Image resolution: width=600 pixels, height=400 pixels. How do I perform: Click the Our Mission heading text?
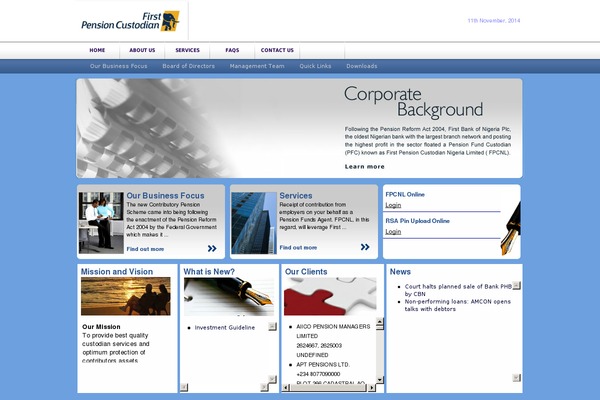[x=101, y=327]
